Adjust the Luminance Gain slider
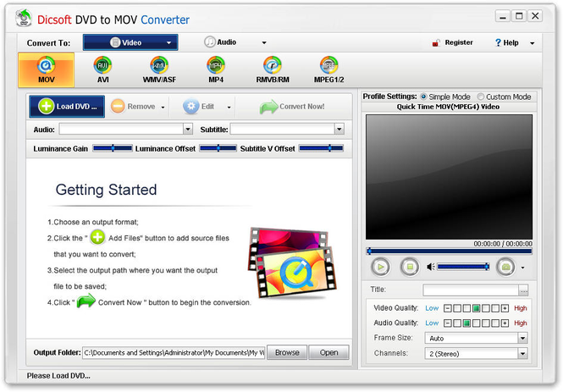This screenshot has height=392, width=563. [113, 148]
